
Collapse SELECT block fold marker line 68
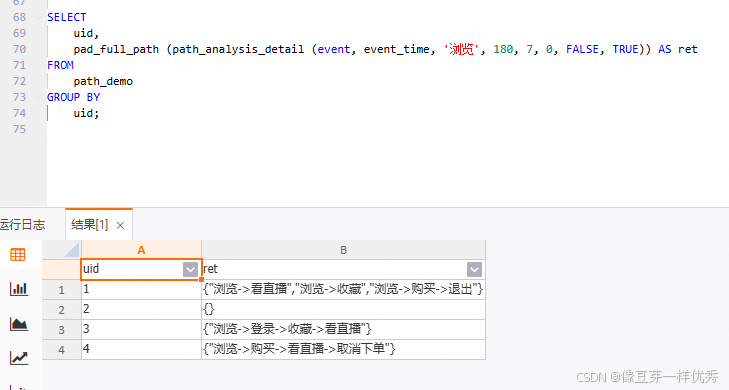39,17
